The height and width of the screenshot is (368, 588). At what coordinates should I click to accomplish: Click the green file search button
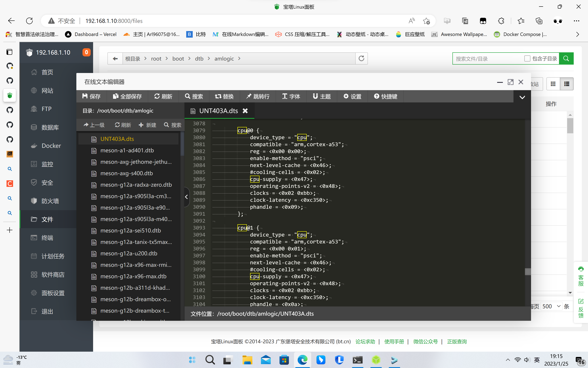coord(566,58)
